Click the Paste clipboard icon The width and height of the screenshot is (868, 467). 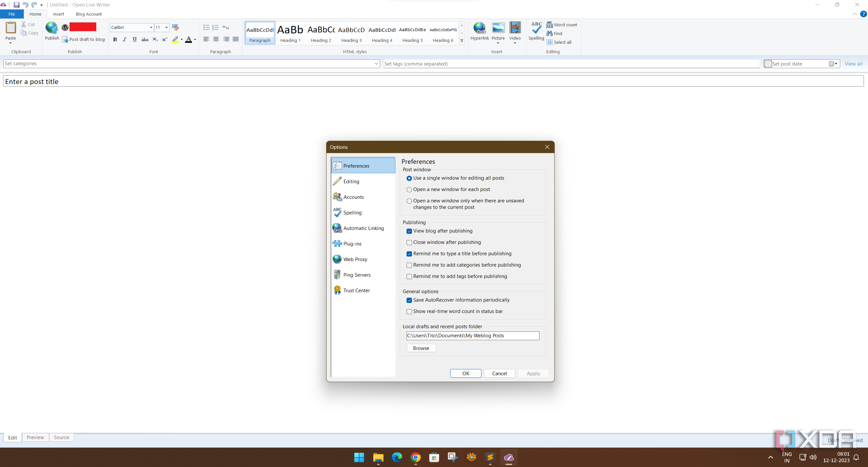(11, 28)
